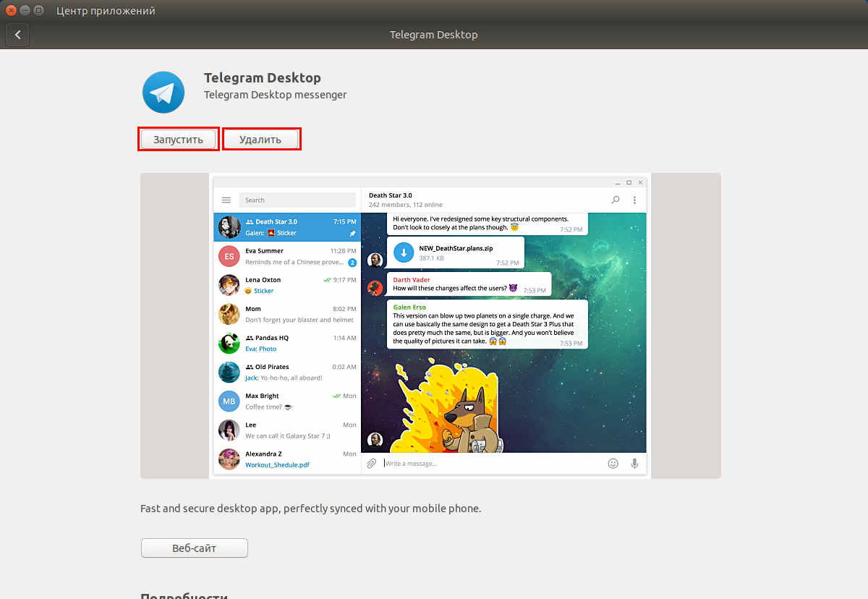Maximize the Центр приложений window
Image resolution: width=868 pixels, height=599 pixels.
pos(39,11)
